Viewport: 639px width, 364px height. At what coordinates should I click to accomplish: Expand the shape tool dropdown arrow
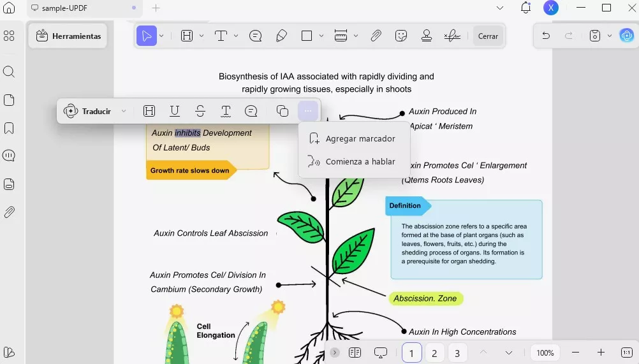click(321, 36)
